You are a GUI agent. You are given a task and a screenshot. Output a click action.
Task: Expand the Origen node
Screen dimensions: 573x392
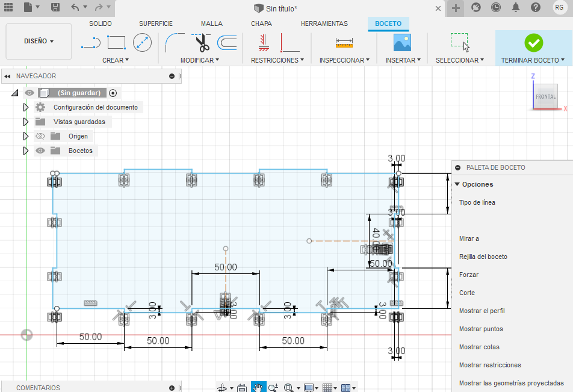tap(25, 136)
